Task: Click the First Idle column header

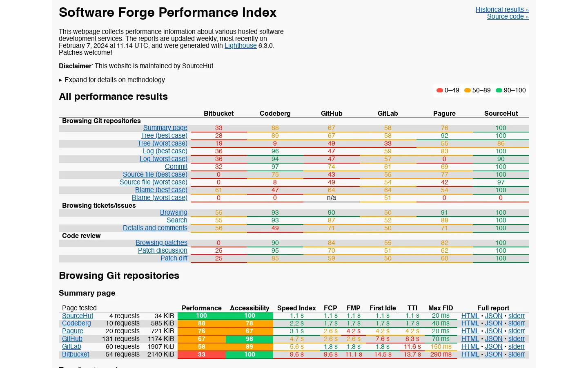Action: [383, 308]
